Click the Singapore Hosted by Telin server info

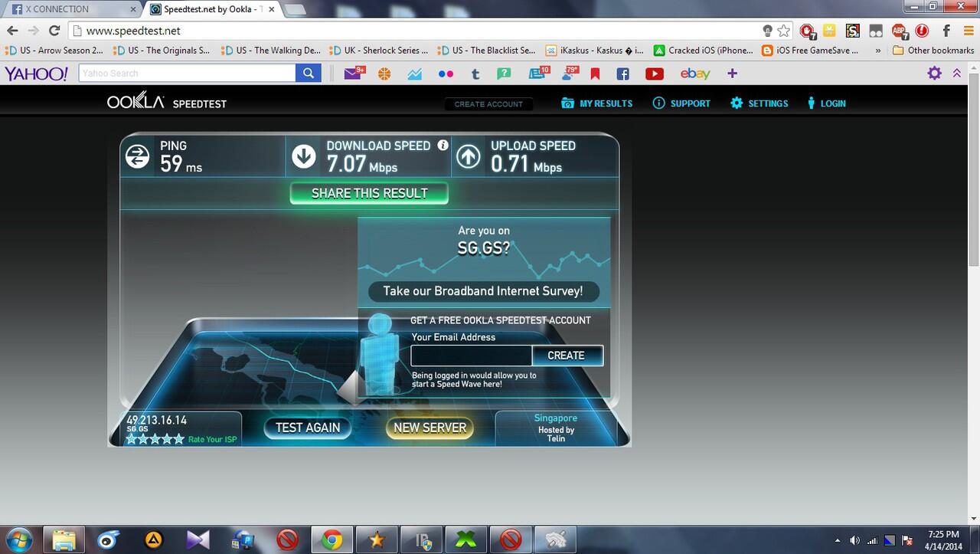point(557,428)
